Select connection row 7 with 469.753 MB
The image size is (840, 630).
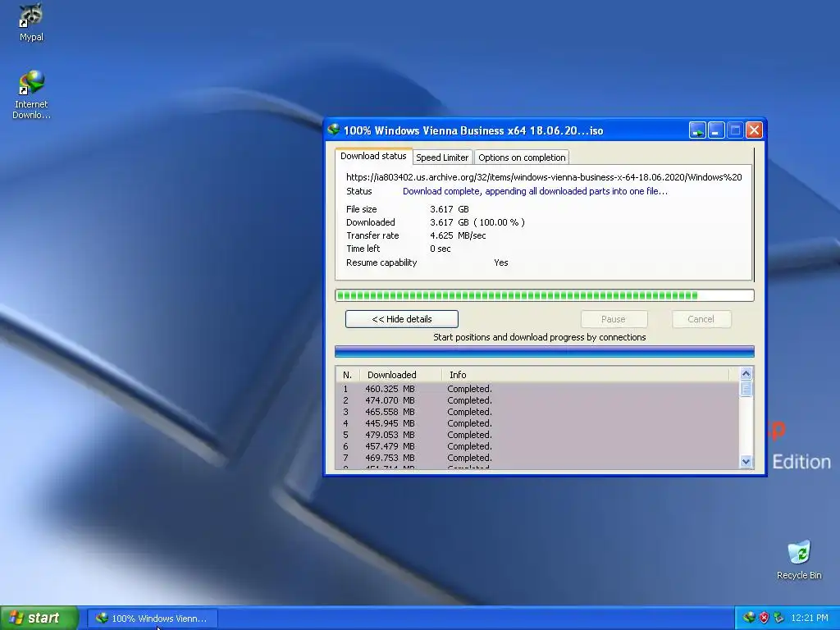[x=537, y=458]
